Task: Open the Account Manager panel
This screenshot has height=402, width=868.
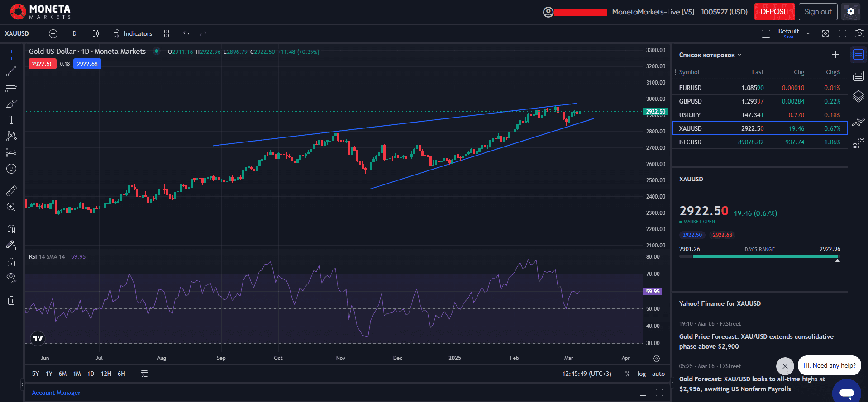Action: coord(56,393)
